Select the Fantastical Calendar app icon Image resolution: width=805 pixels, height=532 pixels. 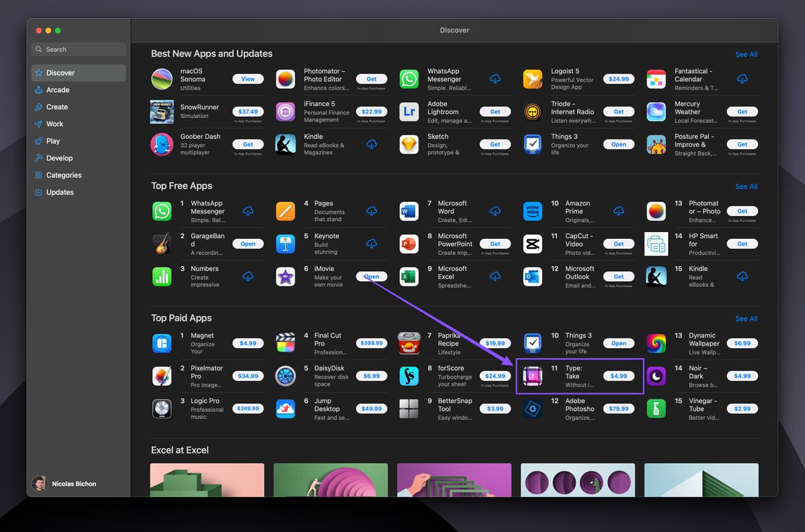pos(656,79)
